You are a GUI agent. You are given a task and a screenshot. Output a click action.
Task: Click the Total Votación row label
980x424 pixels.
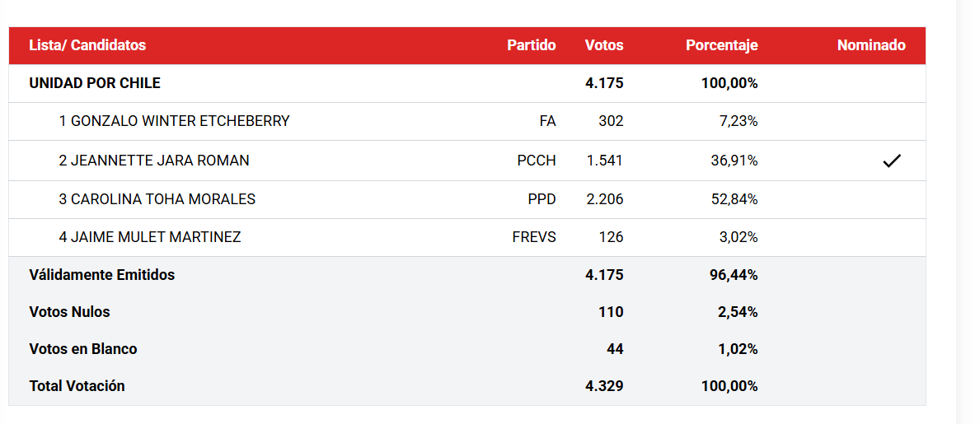(77, 386)
